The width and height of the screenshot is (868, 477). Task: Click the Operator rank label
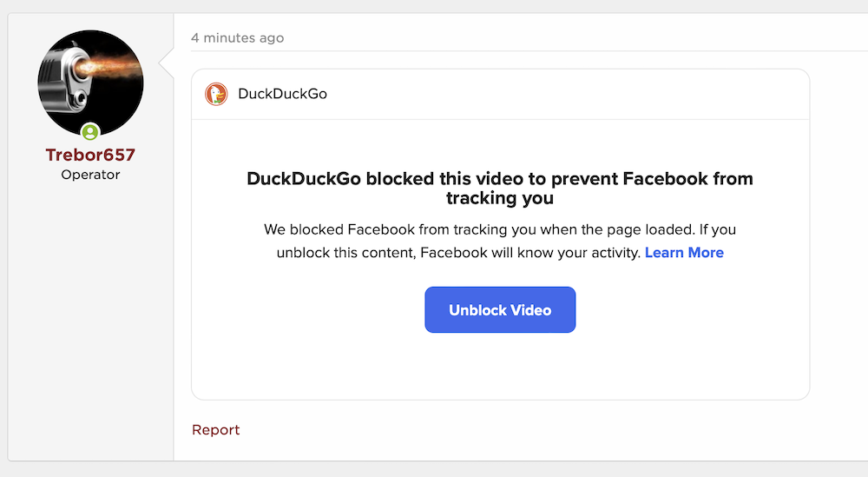point(90,175)
